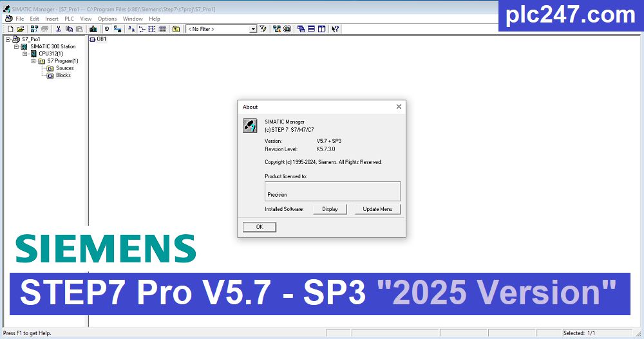Tile windows horizontally via toolbar icon
644x339 pixels.
(311, 29)
